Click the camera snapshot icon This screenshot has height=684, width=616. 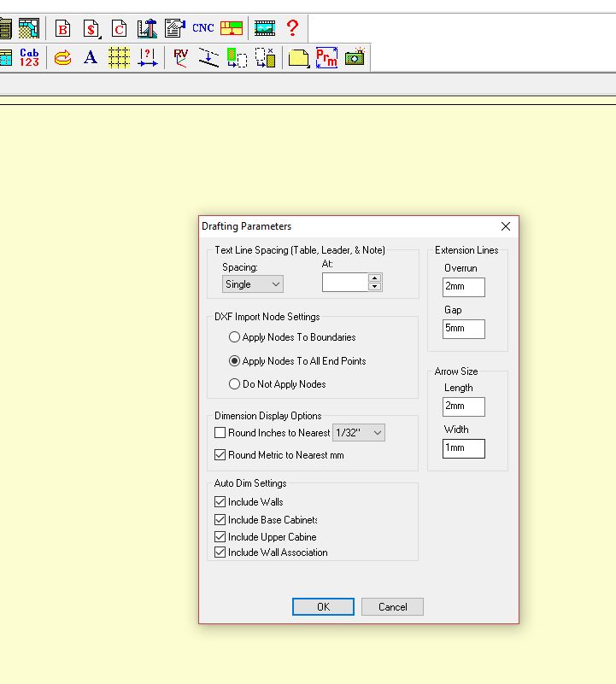point(355,58)
